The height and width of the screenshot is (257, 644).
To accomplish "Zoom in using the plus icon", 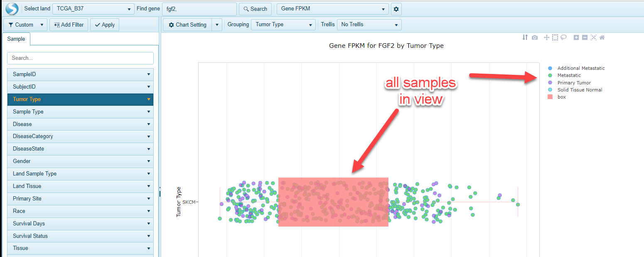I will pos(576,37).
